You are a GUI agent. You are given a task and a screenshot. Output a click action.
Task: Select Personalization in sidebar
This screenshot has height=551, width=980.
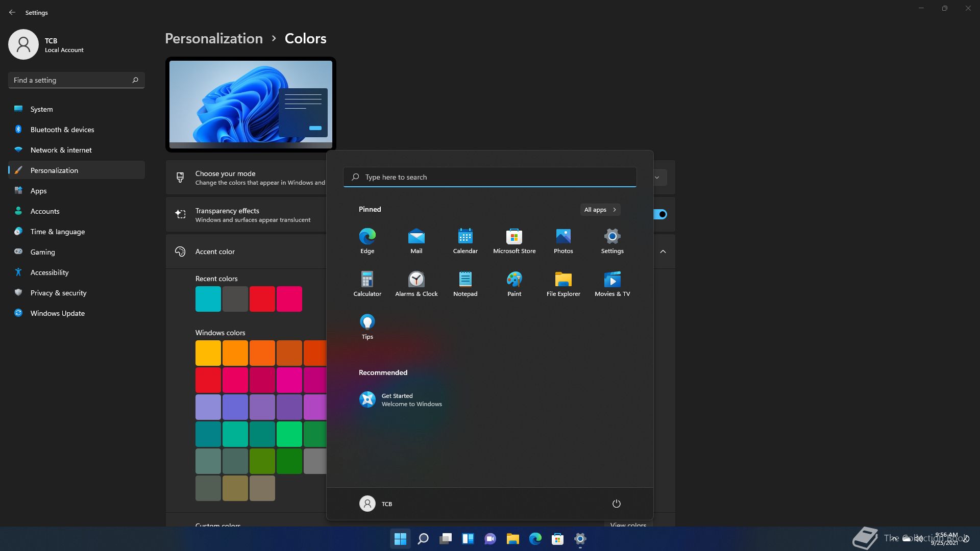(77, 170)
